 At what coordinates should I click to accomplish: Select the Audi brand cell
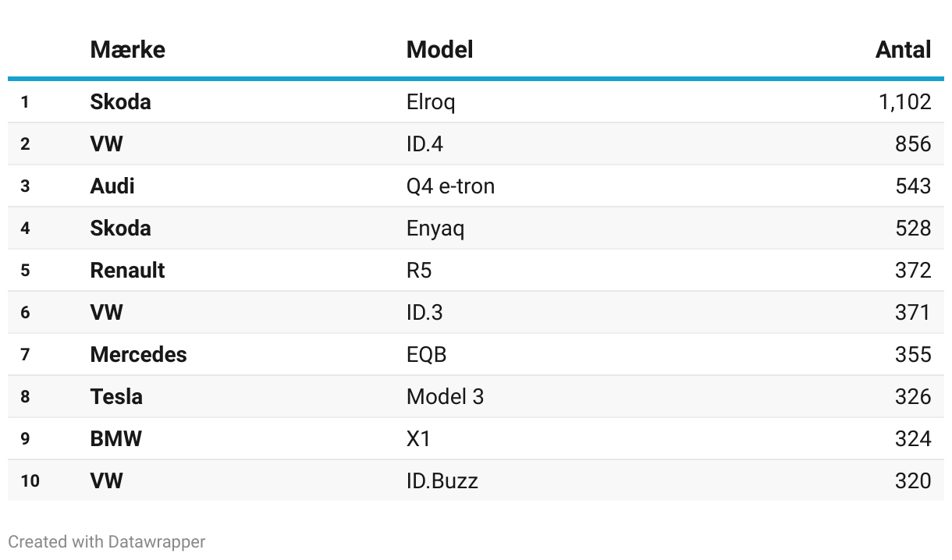click(x=112, y=186)
